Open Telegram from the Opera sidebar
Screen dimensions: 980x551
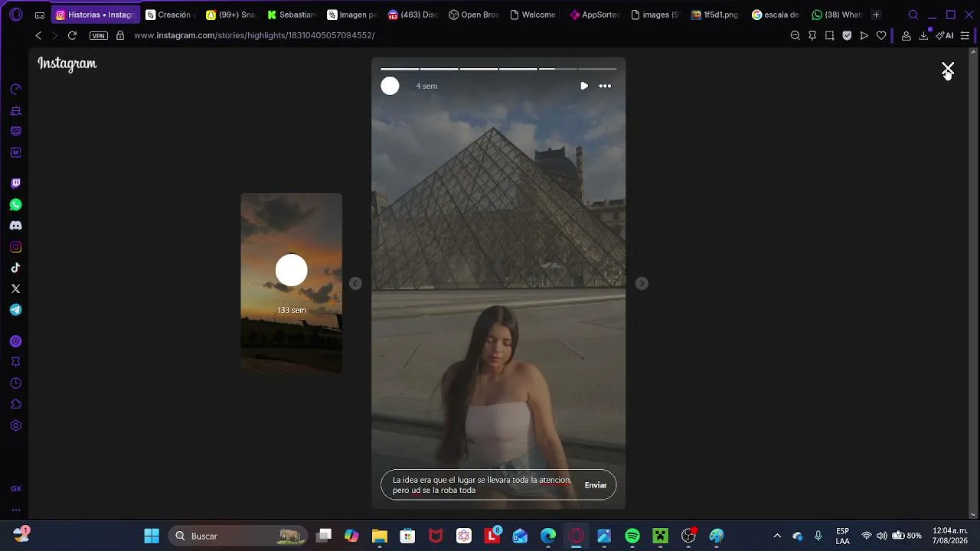click(15, 310)
